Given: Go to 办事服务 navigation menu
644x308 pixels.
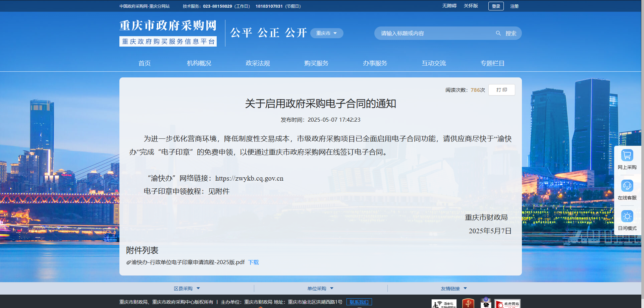Looking at the screenshot, I should pyautogui.click(x=375, y=63).
